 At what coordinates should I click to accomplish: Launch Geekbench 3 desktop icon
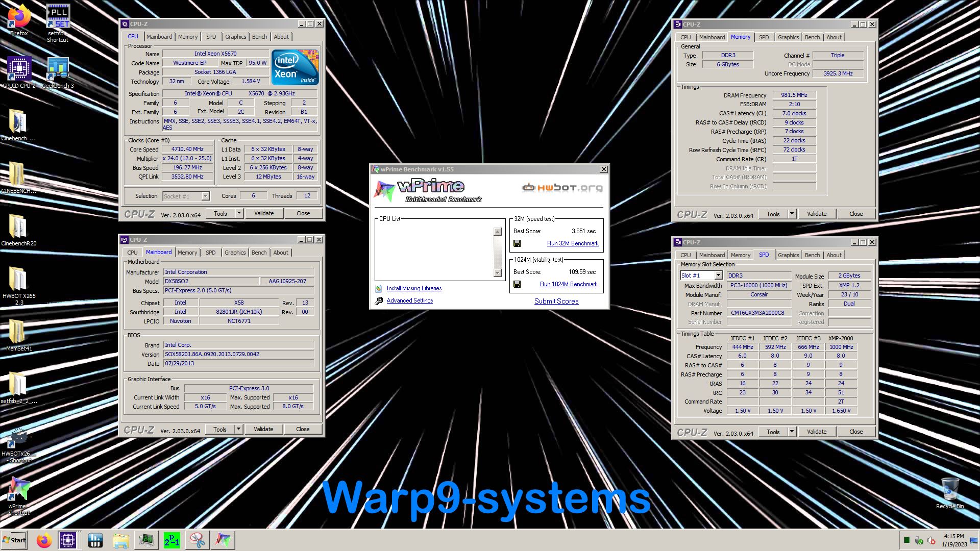(x=58, y=72)
